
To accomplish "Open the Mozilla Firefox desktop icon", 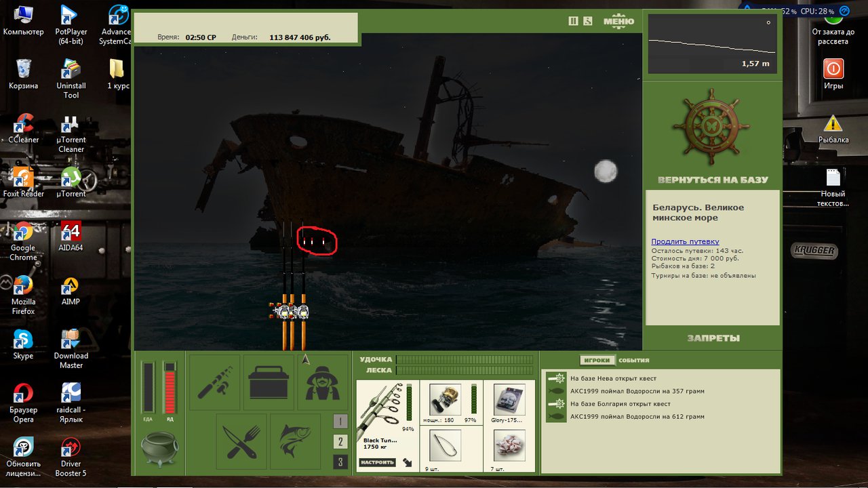I will pyautogui.click(x=23, y=295).
